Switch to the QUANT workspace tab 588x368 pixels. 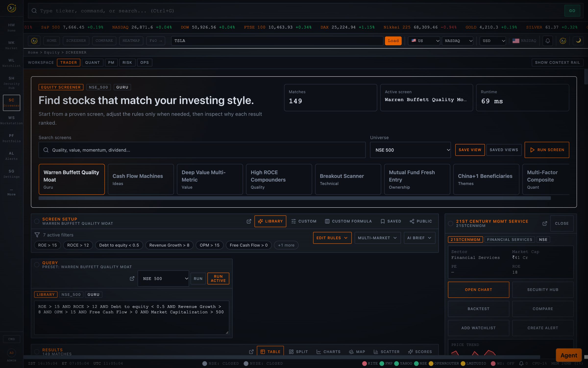click(92, 63)
